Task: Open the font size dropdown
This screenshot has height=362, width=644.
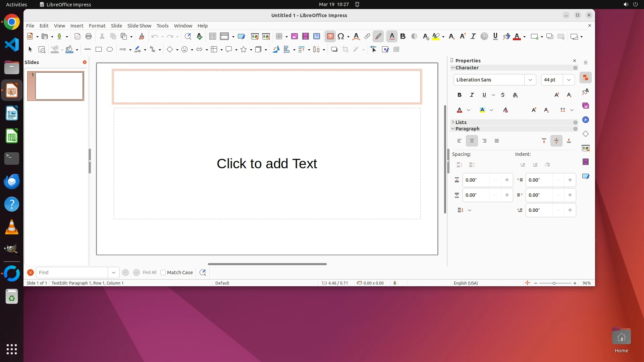Action: click(x=569, y=80)
